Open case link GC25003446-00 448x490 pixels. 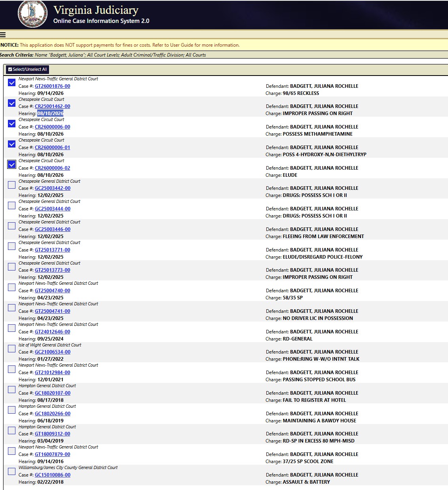tap(53, 229)
